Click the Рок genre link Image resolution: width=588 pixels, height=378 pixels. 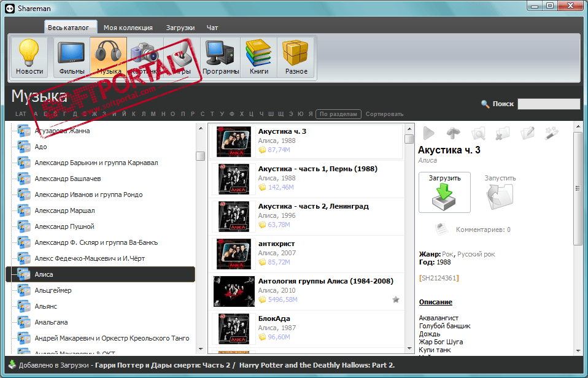[447, 254]
